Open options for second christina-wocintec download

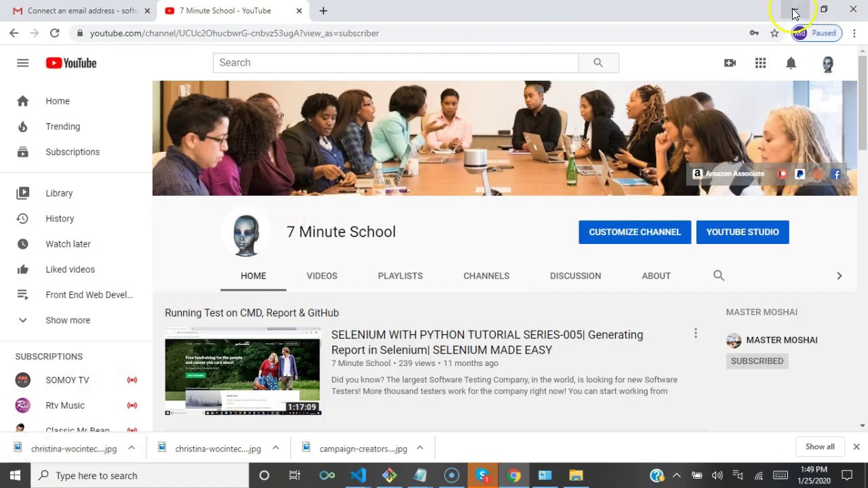[275, 448]
